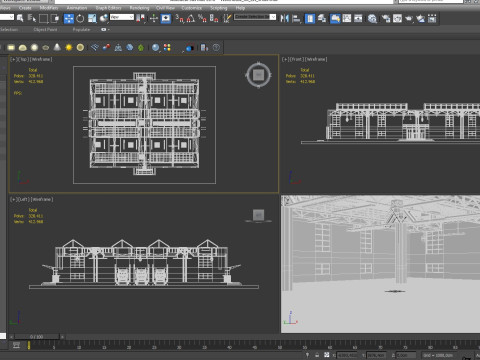Image resolution: width=480 pixels, height=360 pixels.
Task: Click the yellow box primitive icon
Action: click(x=11, y=47)
